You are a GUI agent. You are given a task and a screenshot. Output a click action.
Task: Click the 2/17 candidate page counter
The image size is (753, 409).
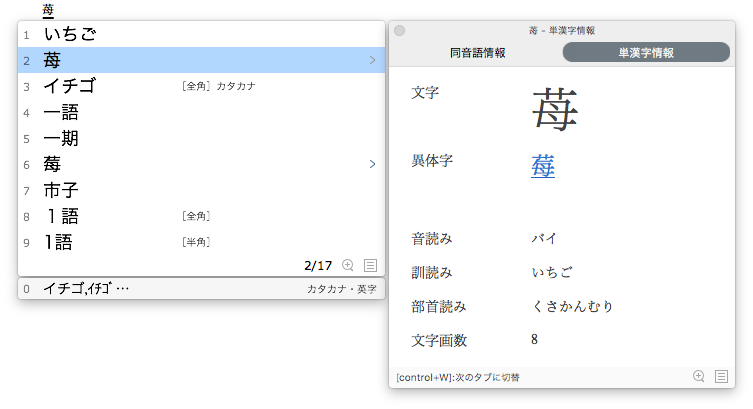click(x=318, y=265)
